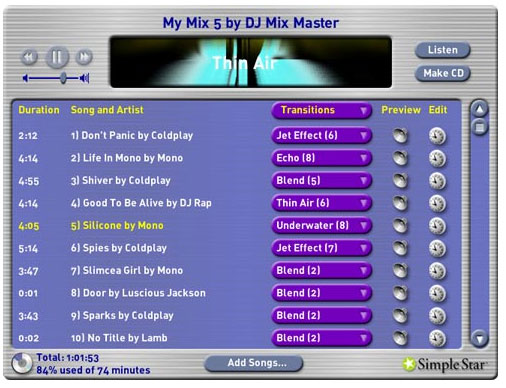Click the Song and Artist column header
Viewport: 506px width, 388px height.
tap(107, 110)
